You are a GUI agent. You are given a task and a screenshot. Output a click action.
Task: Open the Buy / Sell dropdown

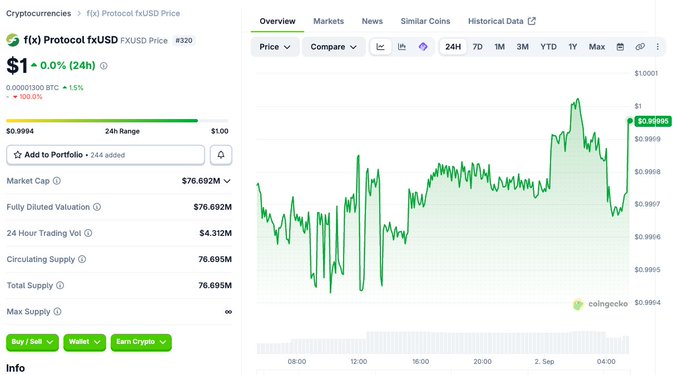point(32,342)
